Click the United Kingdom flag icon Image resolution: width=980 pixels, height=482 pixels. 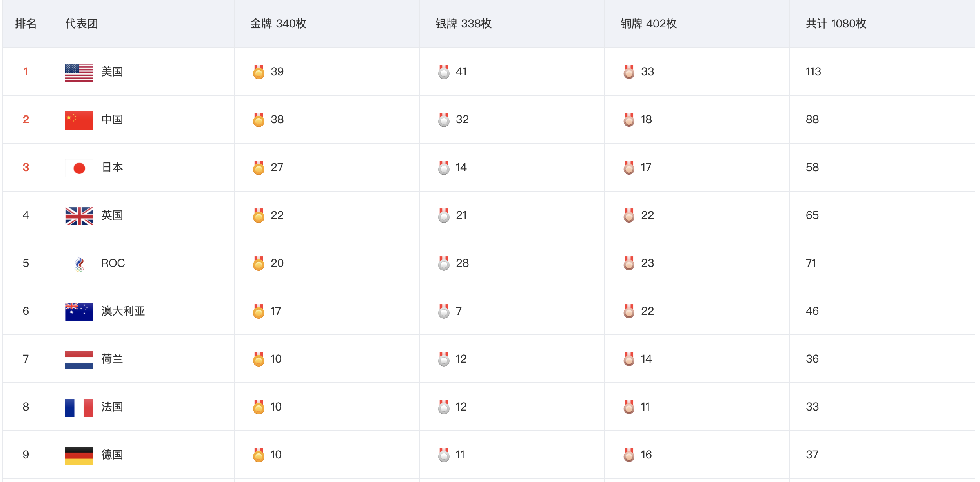tap(79, 216)
